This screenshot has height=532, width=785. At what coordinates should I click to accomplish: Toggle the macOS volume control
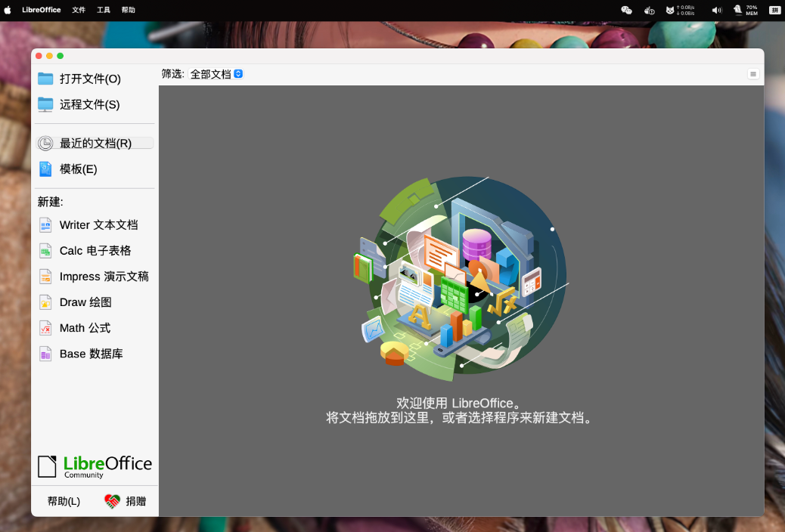[x=715, y=10]
